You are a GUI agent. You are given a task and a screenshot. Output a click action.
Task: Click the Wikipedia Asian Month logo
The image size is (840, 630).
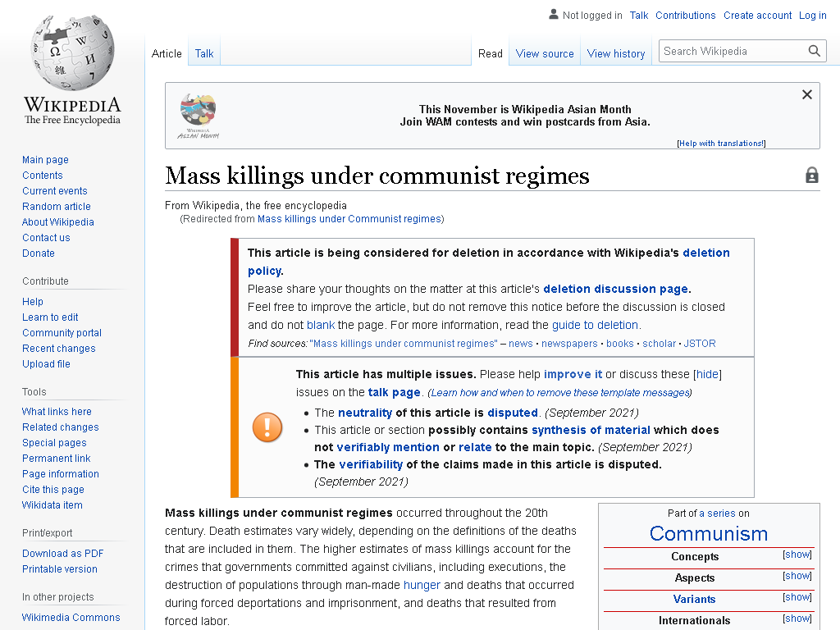click(199, 116)
